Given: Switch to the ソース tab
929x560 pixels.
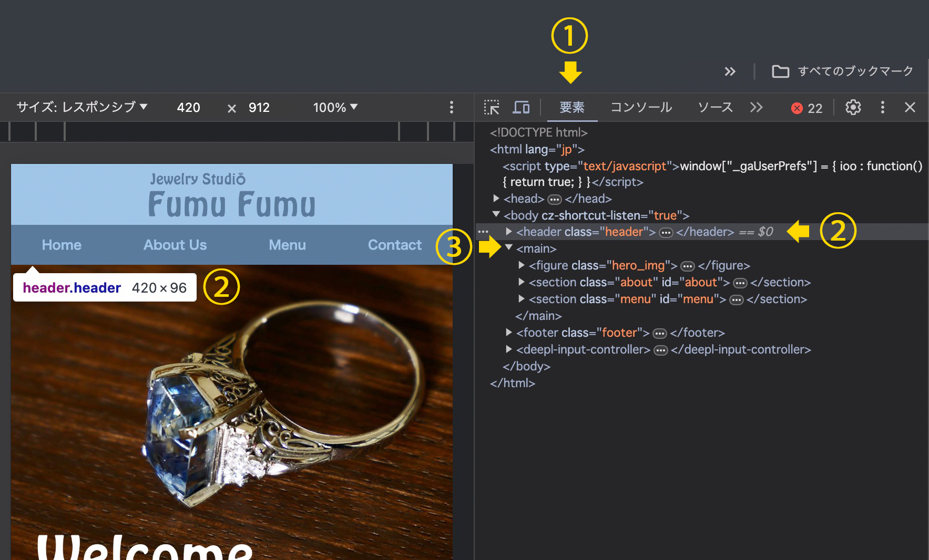Looking at the screenshot, I should coord(715,107).
